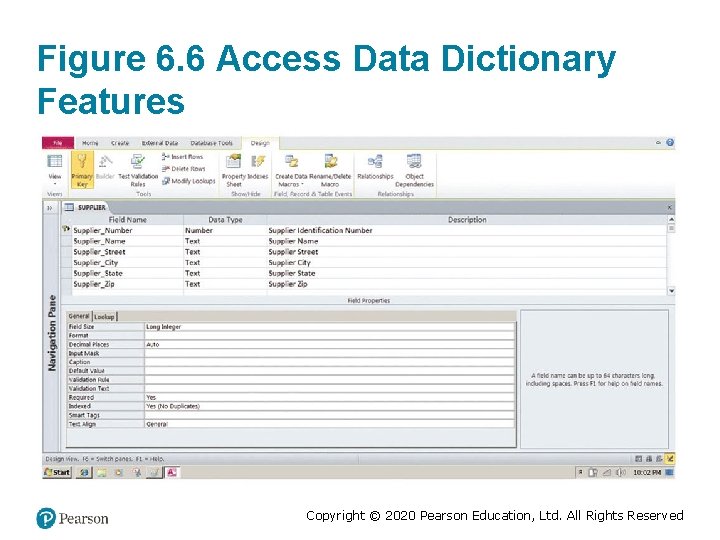Image resolution: width=720 pixels, height=540 pixels.
Task: Switch to the Home ribbon tab
Action: [x=90, y=143]
